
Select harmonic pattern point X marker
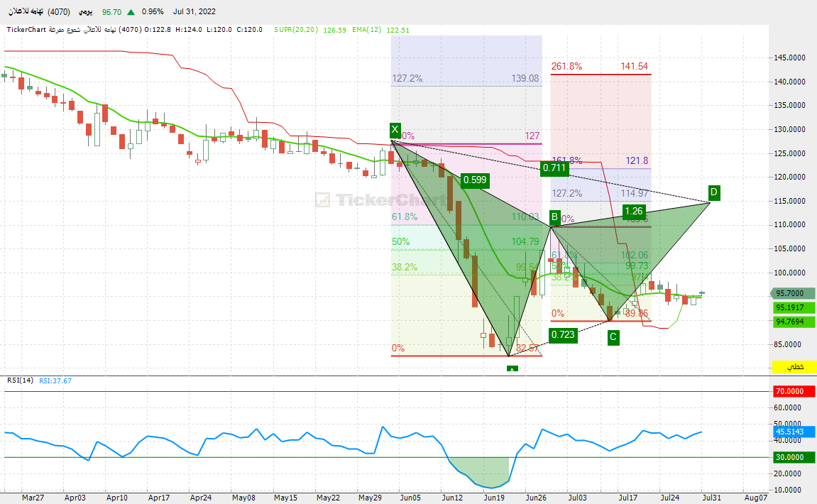click(395, 130)
